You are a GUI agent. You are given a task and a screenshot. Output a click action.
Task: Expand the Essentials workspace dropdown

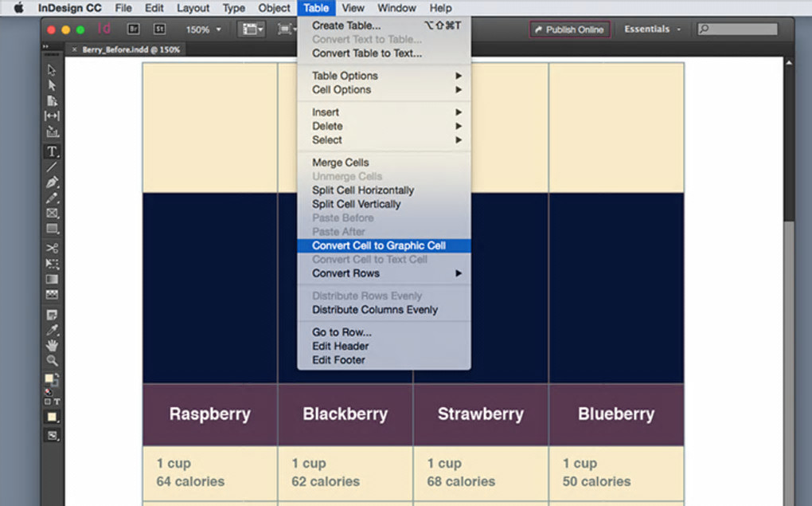click(x=653, y=29)
